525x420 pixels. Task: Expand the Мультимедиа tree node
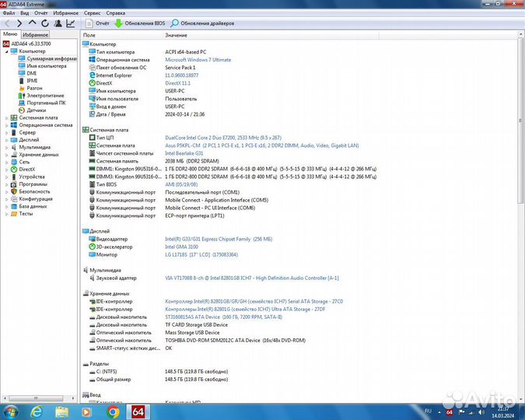tap(6, 147)
